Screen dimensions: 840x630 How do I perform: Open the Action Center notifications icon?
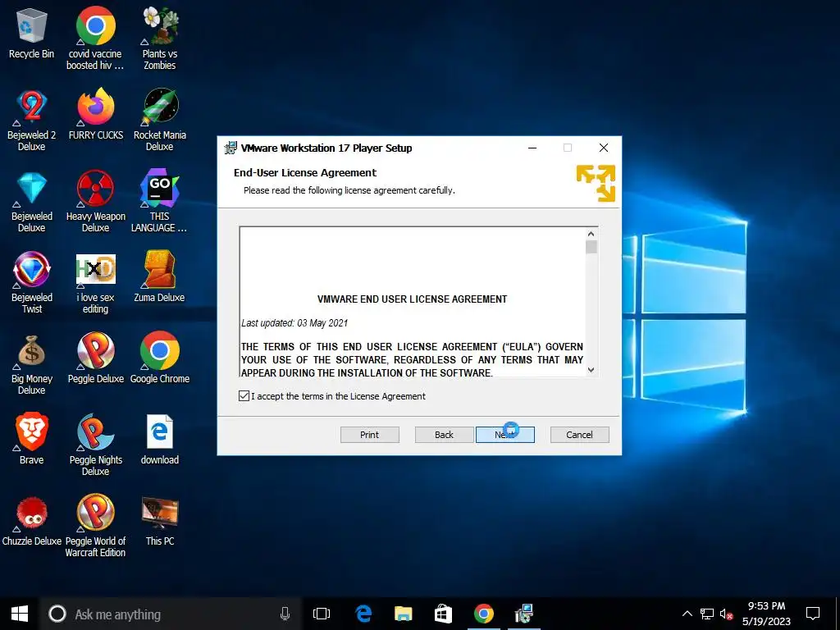click(813, 614)
